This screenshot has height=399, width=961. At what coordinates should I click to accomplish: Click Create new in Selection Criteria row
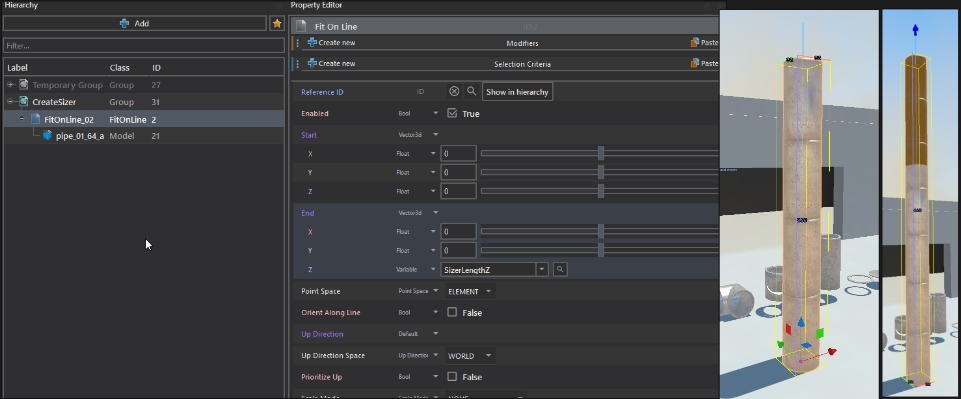pos(332,63)
